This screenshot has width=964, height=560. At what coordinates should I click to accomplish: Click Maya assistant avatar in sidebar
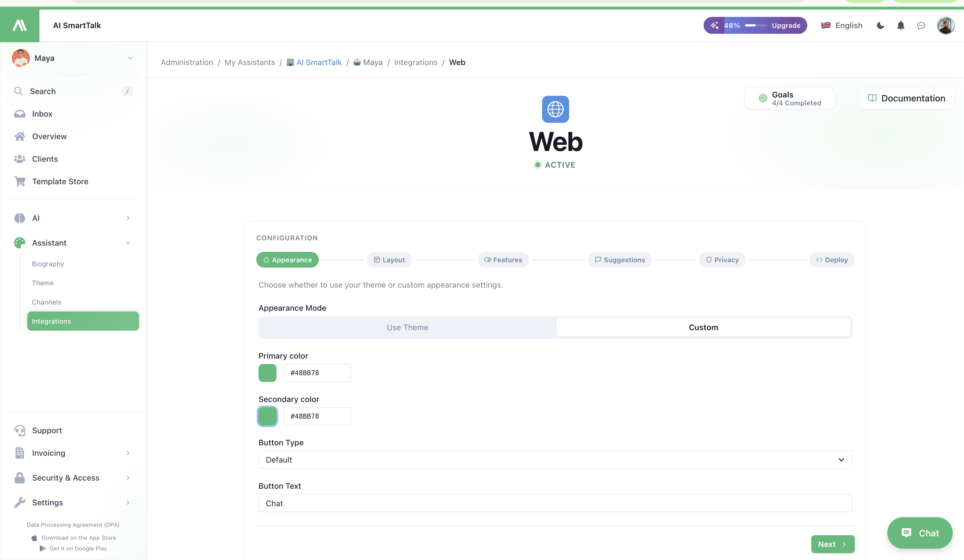21,58
